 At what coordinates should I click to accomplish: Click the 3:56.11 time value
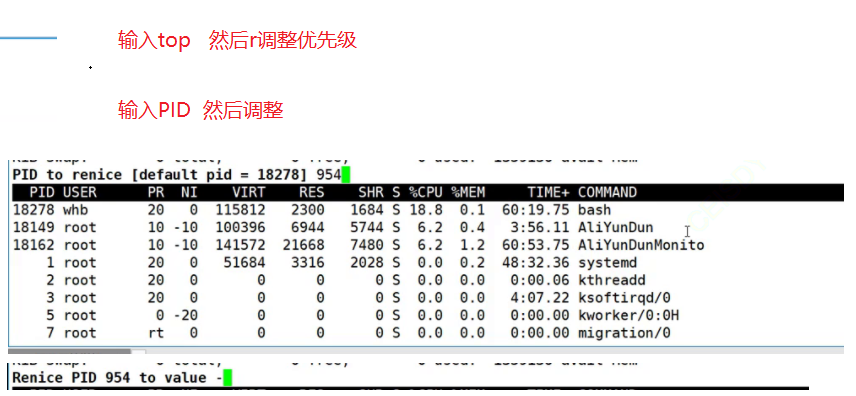coord(540,228)
